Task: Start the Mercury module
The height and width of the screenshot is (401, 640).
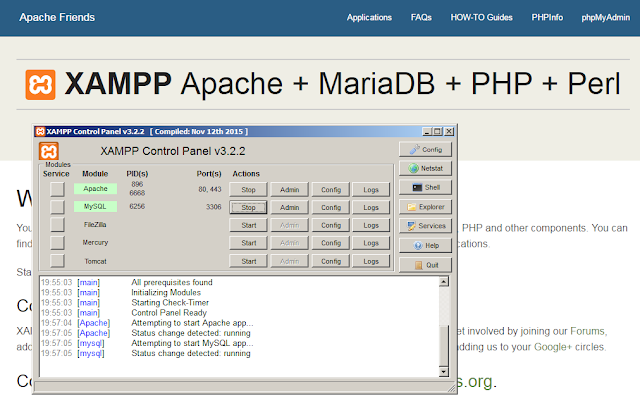Action: [248, 243]
